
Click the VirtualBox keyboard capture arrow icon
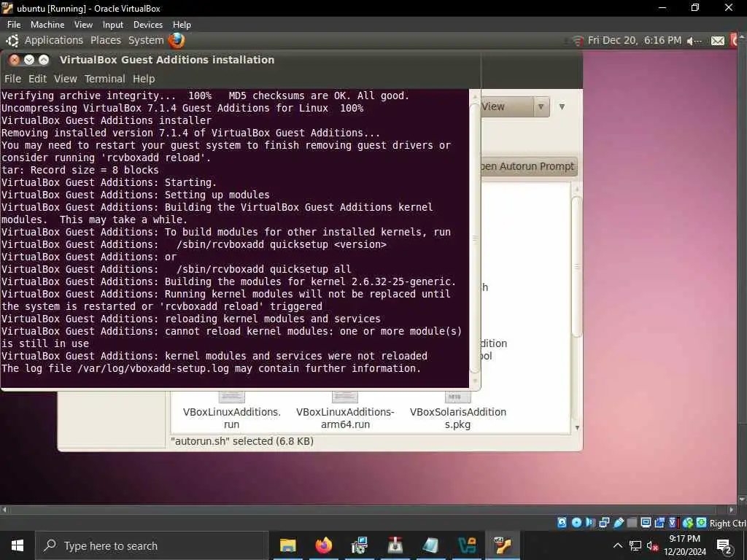point(701,523)
